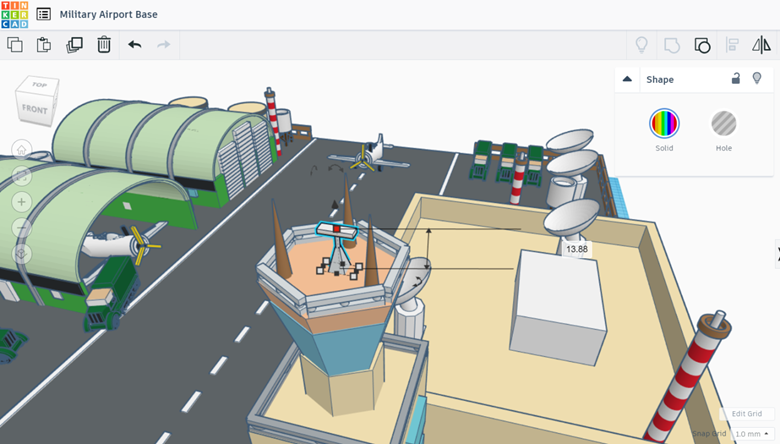Hide selected shape with panel lightbulb

pos(757,79)
